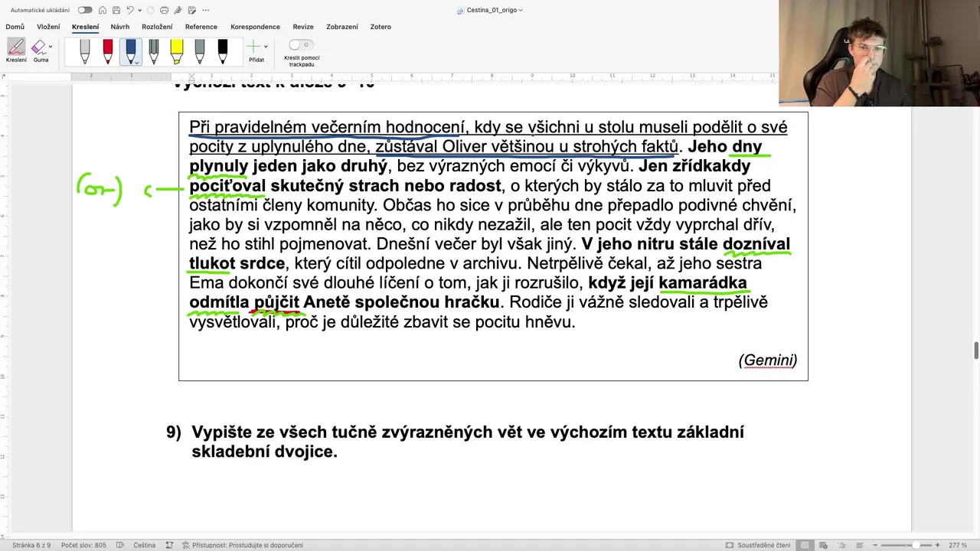Zoom out with the minus button

874,545
